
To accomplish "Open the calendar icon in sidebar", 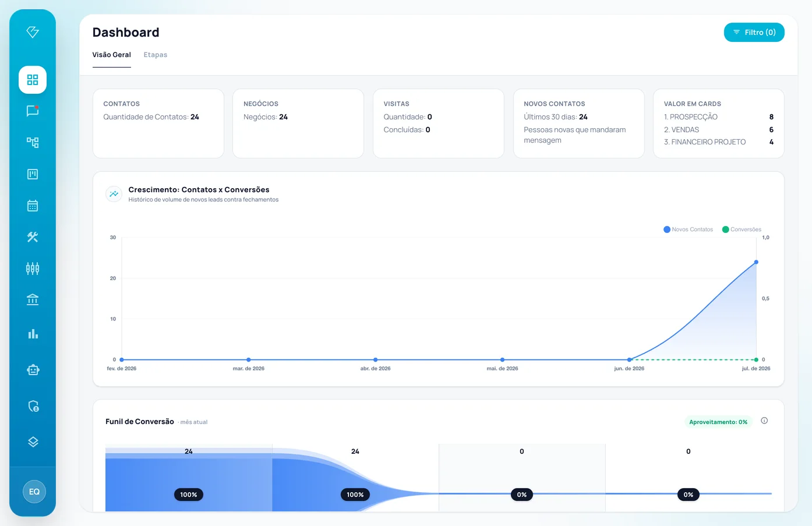I will (33, 206).
